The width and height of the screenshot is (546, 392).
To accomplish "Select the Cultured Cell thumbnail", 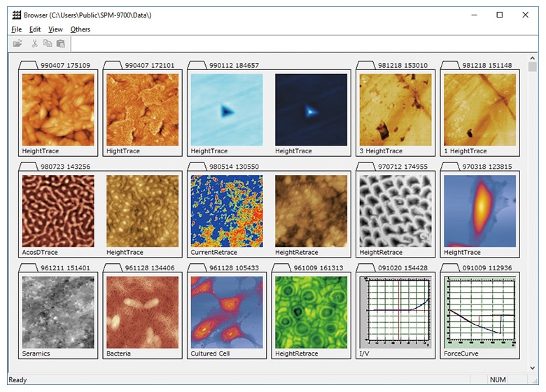I will point(227,311).
